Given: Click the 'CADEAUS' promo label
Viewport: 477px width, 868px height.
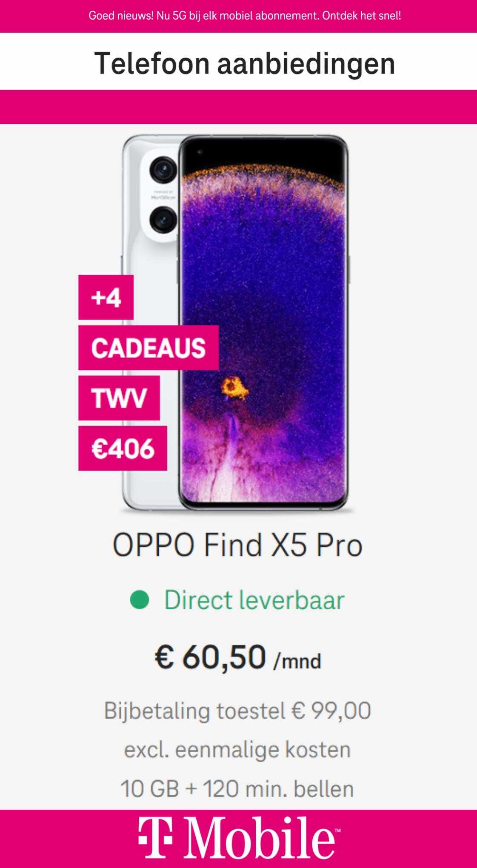Looking at the screenshot, I should click(149, 348).
